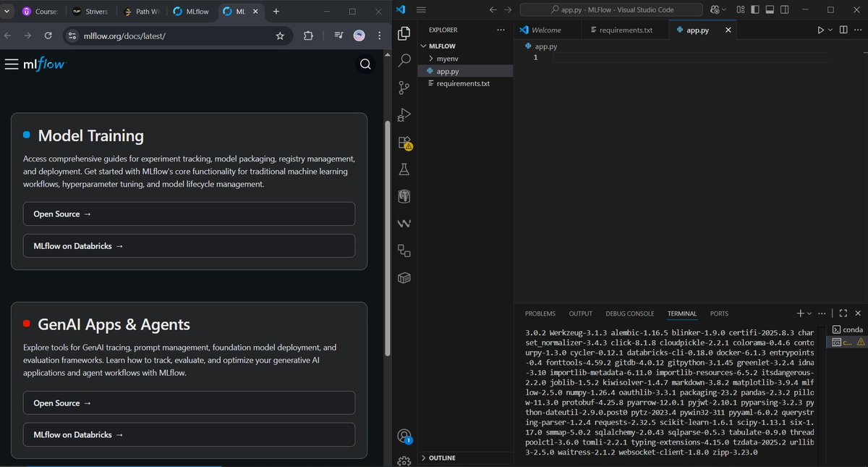Open the Testing flask icon in VS Code

[x=404, y=169]
